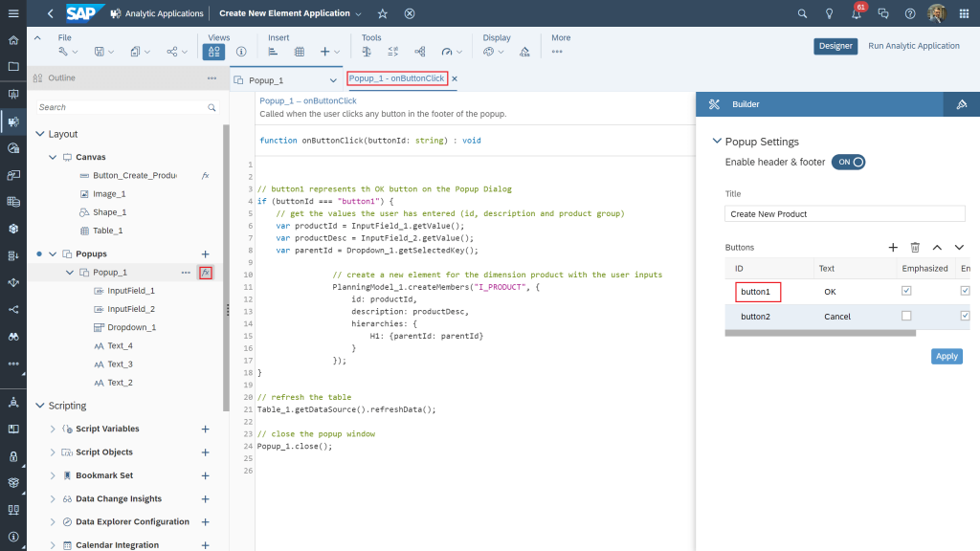Go to Home in side navigation
980x551 pixels.
pyautogui.click(x=13, y=40)
